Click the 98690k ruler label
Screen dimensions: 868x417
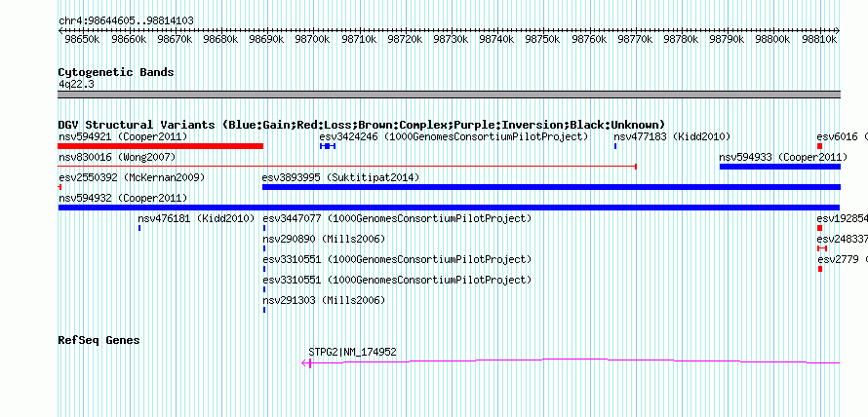(x=266, y=39)
